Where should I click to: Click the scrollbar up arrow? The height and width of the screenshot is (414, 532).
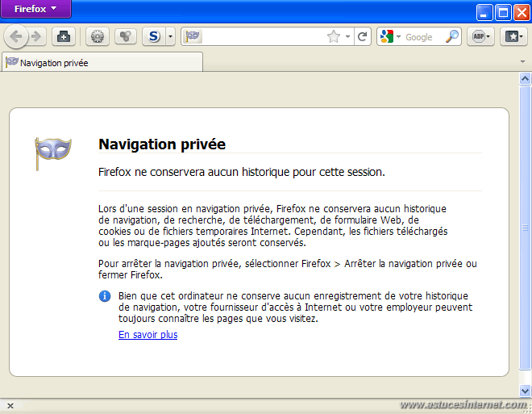pyautogui.click(x=525, y=79)
